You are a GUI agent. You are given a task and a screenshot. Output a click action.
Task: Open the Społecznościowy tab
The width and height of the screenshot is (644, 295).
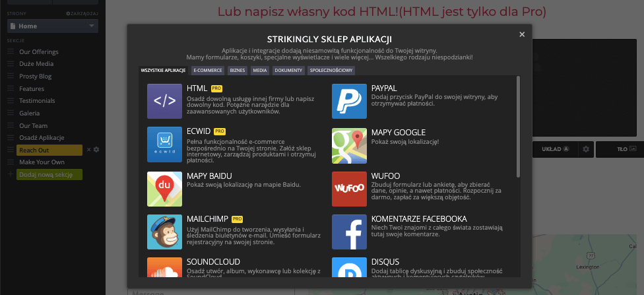(x=331, y=71)
